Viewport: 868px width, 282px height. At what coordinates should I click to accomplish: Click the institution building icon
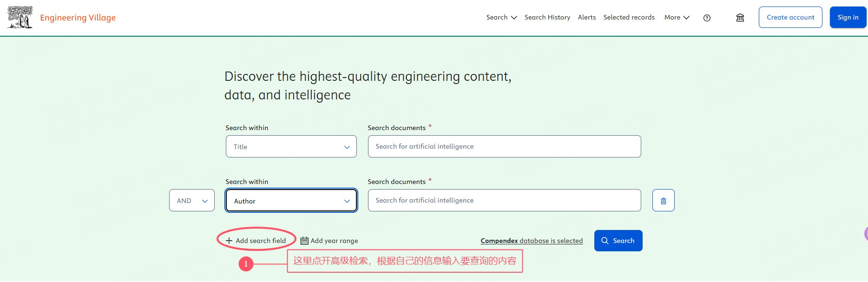[740, 18]
